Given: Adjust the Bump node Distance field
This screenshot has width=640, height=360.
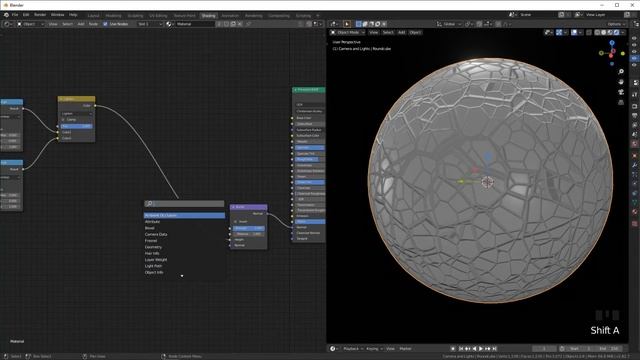Looking at the screenshot, I should pyautogui.click(x=249, y=234).
